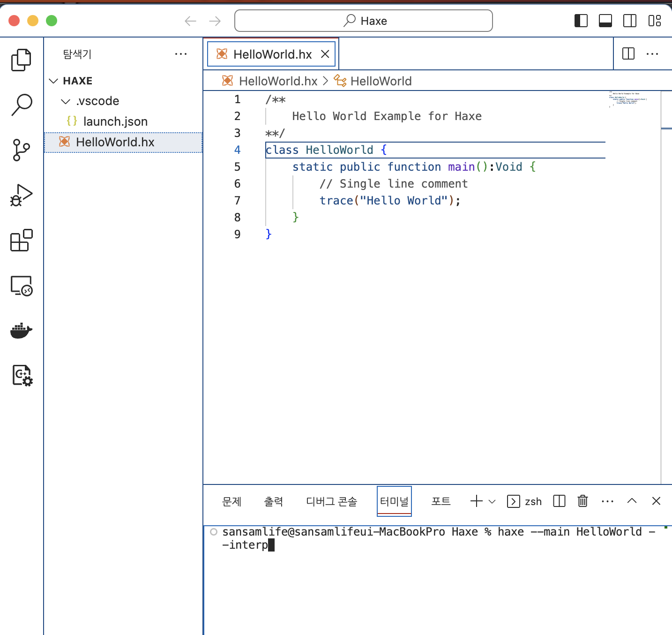Switch to the 포트 (Ports) panel tab
672x635 pixels.
(x=441, y=501)
